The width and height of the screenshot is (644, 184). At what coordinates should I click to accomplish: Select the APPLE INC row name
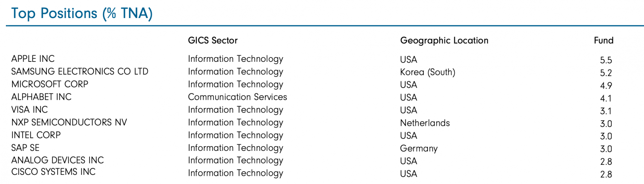[x=33, y=59]
